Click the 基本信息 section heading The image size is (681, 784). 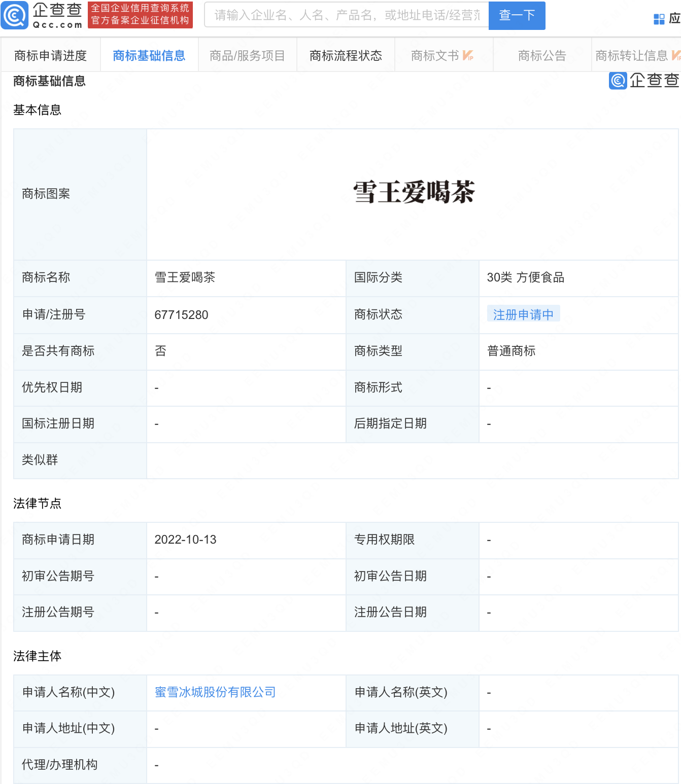tap(37, 110)
